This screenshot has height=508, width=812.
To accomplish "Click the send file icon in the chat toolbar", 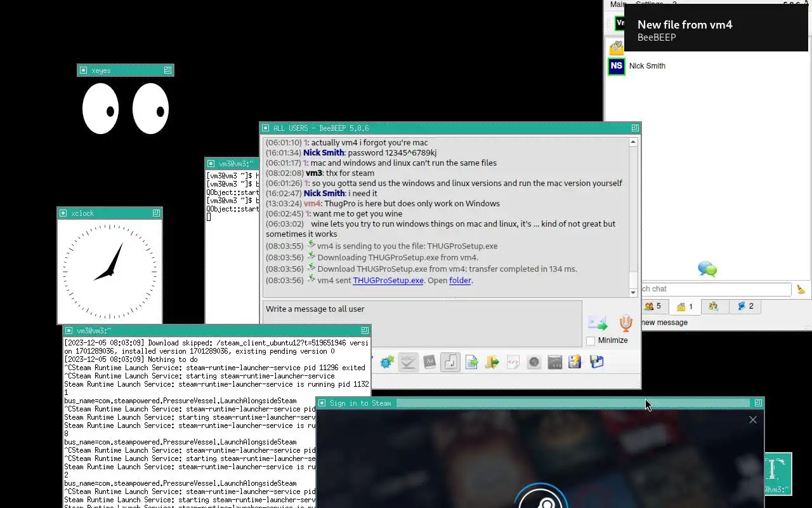I will pyautogui.click(x=471, y=362).
